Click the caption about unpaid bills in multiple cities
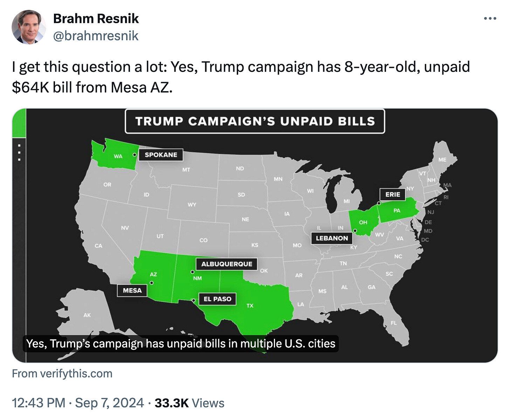 (181, 343)
